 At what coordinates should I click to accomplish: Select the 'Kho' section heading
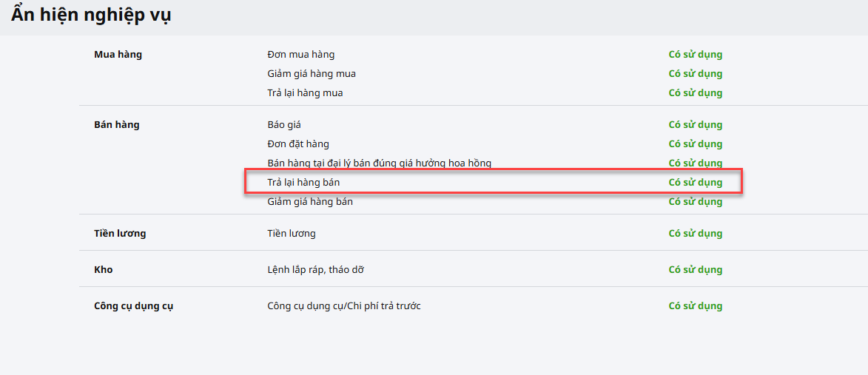pyautogui.click(x=104, y=270)
